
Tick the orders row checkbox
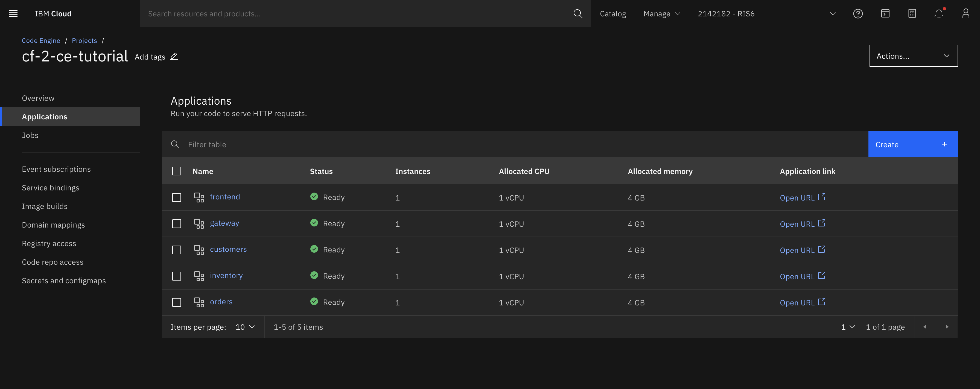tap(177, 302)
